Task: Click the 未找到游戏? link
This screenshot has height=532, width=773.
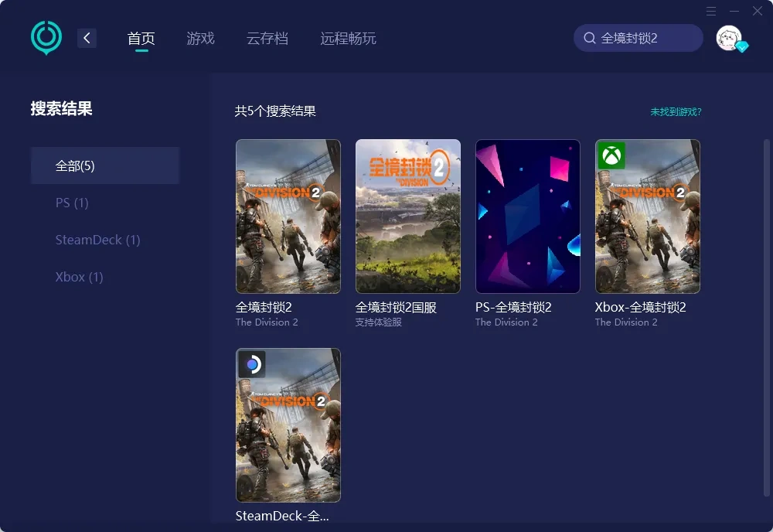Action: (676, 112)
